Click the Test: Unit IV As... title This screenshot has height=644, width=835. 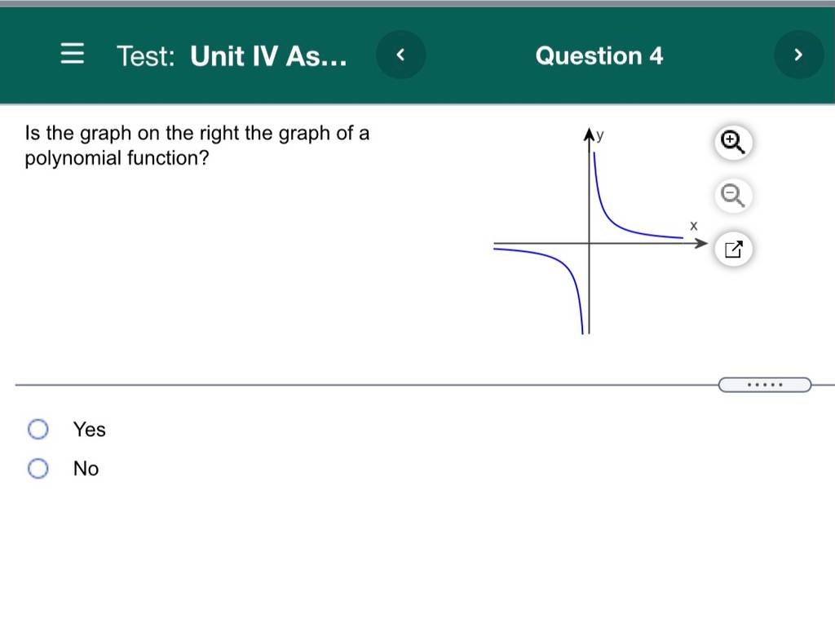[232, 56]
